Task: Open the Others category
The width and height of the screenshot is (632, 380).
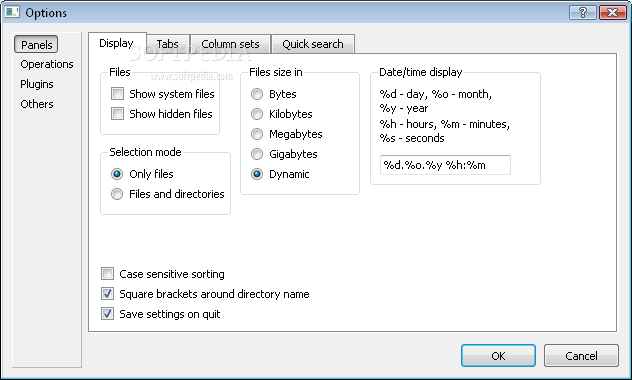Action: click(x=37, y=104)
